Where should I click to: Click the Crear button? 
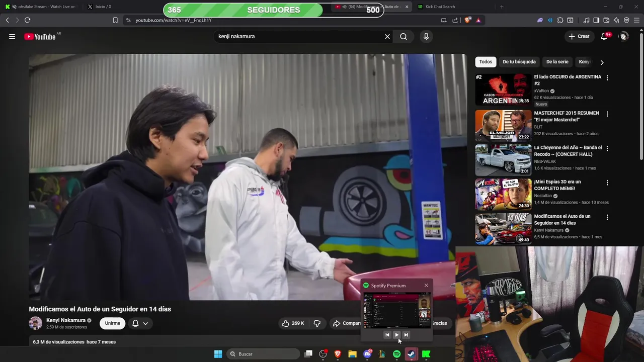click(579, 36)
